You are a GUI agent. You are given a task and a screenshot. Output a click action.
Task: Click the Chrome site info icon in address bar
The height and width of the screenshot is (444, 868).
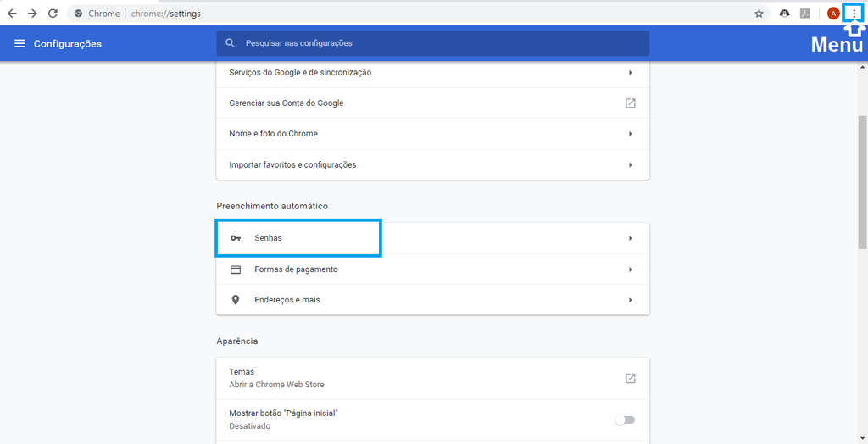[78, 14]
